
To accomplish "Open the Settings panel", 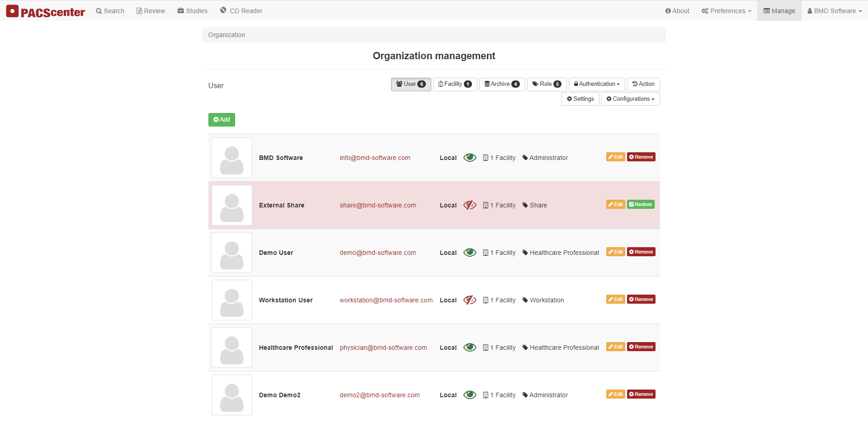I will click(x=580, y=99).
